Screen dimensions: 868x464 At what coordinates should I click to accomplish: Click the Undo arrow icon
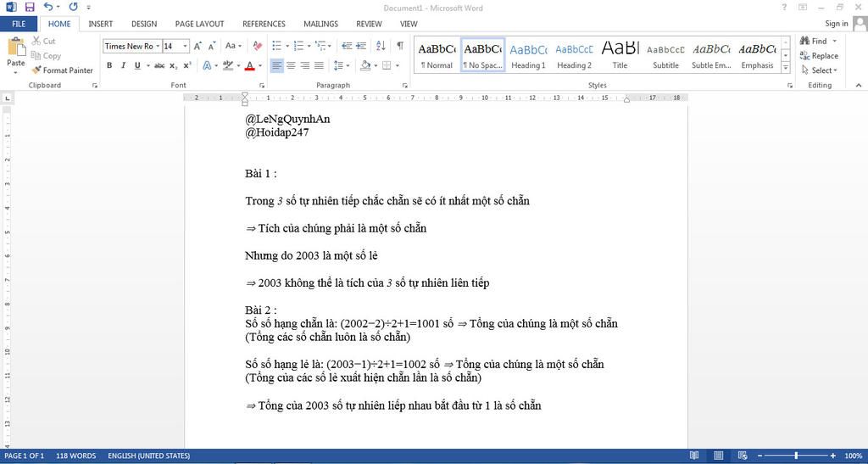point(48,7)
